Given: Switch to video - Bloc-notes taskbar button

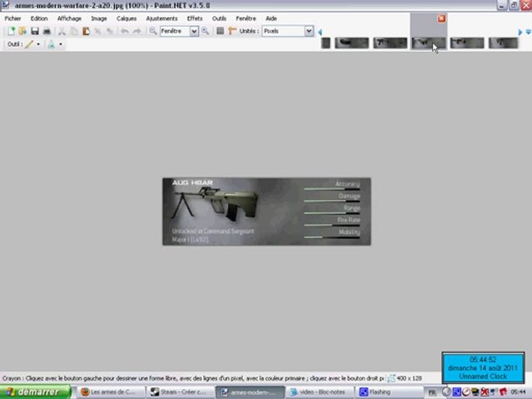Looking at the screenshot, I should (319, 392).
